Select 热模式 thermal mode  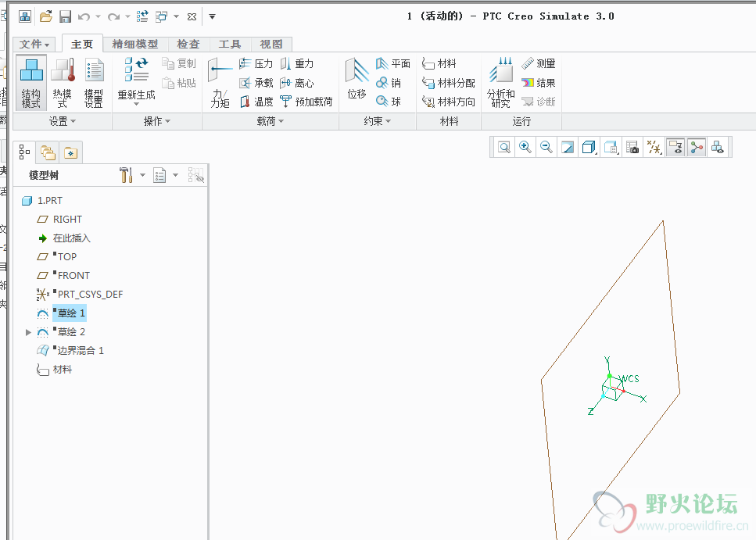63,83
